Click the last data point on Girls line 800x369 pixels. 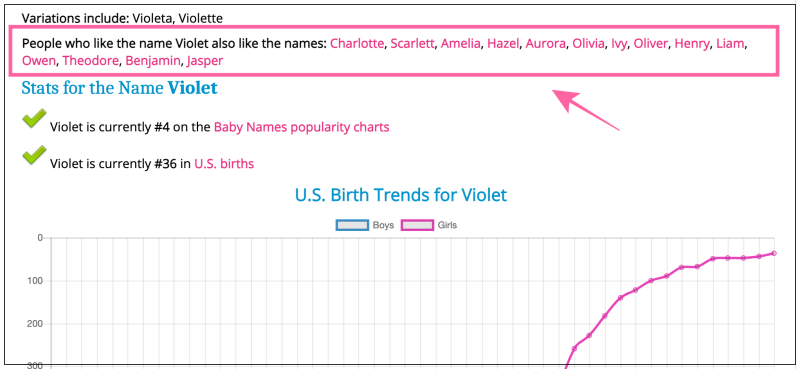[x=774, y=253]
